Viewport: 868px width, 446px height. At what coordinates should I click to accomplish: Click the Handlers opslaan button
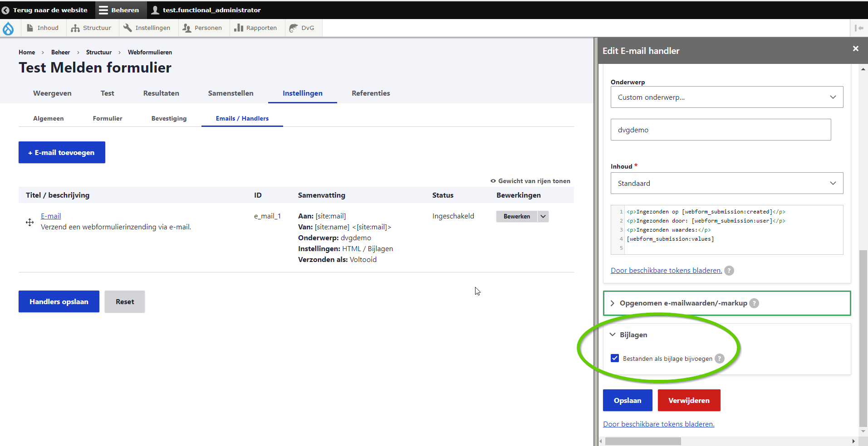(x=59, y=301)
